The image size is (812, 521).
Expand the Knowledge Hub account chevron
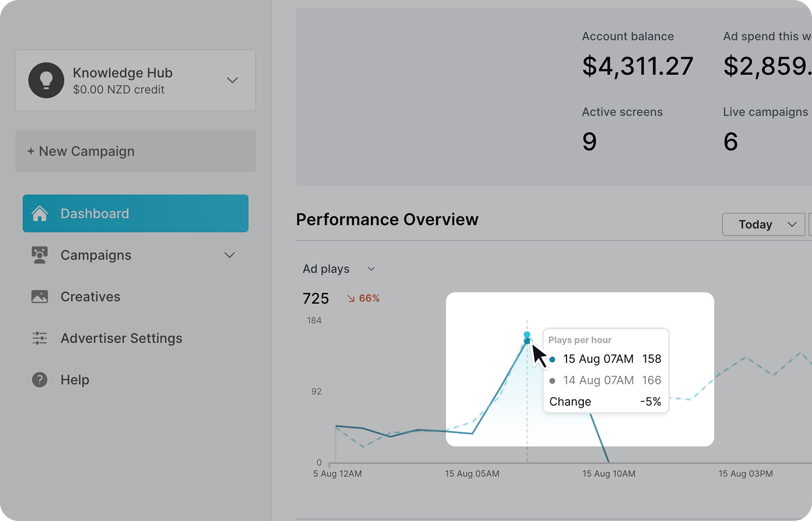[232, 80]
